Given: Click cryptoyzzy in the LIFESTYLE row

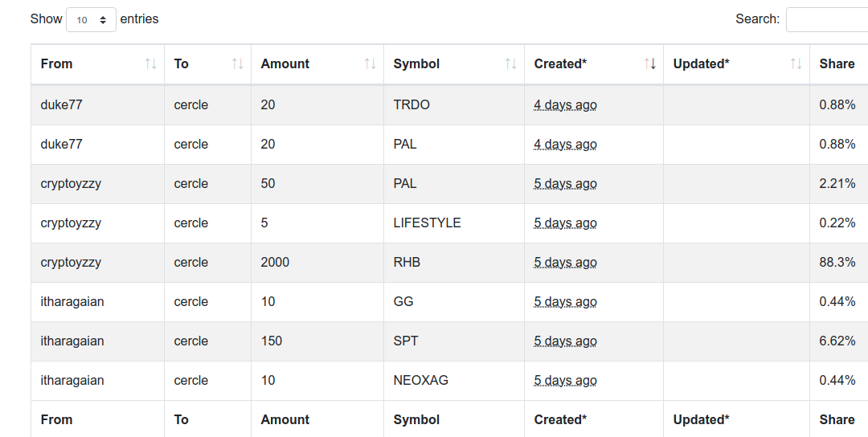Looking at the screenshot, I should pyautogui.click(x=71, y=223).
